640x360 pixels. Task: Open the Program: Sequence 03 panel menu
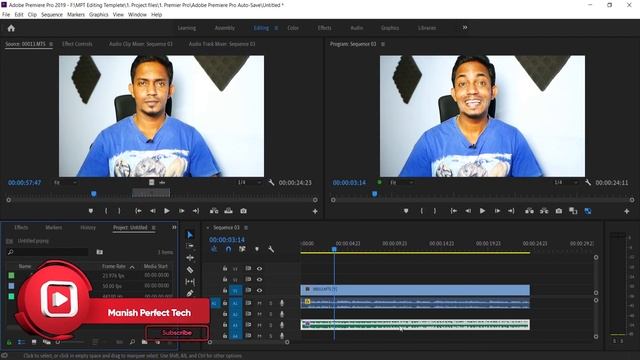pos(383,44)
